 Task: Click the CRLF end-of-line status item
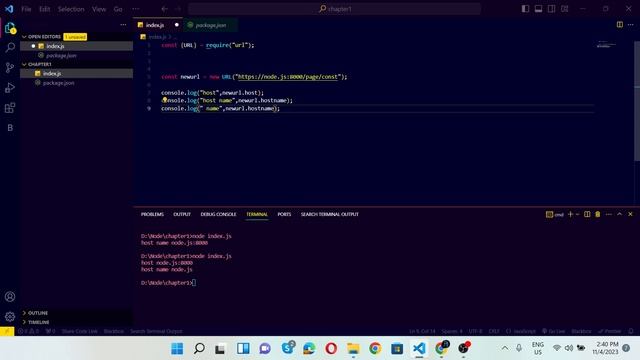(494, 331)
